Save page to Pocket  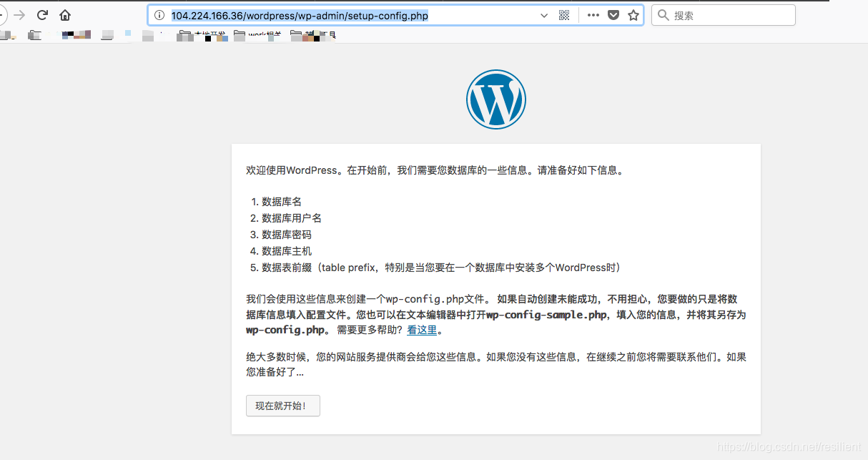pos(613,15)
